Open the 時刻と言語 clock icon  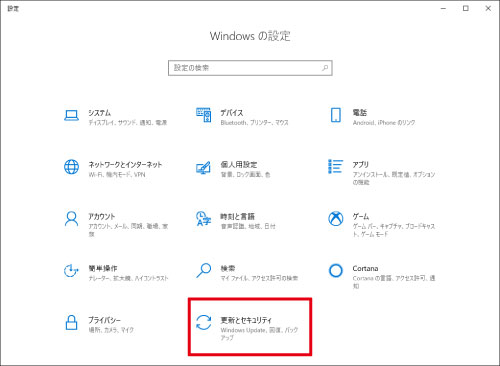tap(203, 219)
